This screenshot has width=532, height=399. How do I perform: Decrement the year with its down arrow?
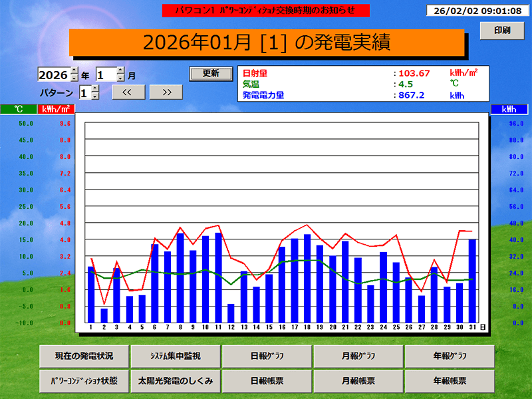(x=74, y=78)
